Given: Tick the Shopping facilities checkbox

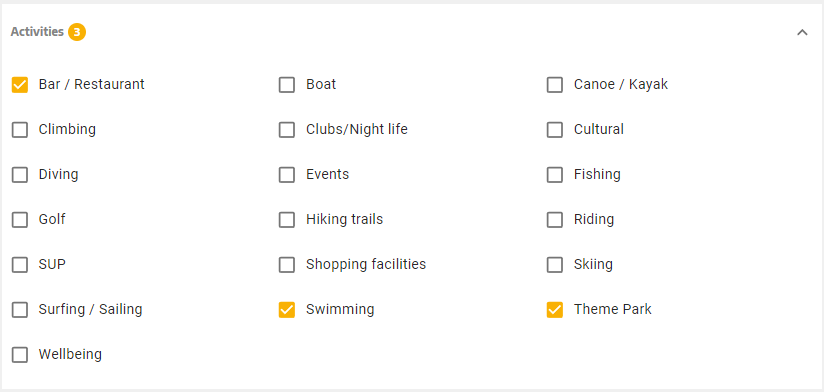Looking at the screenshot, I should coord(287,265).
